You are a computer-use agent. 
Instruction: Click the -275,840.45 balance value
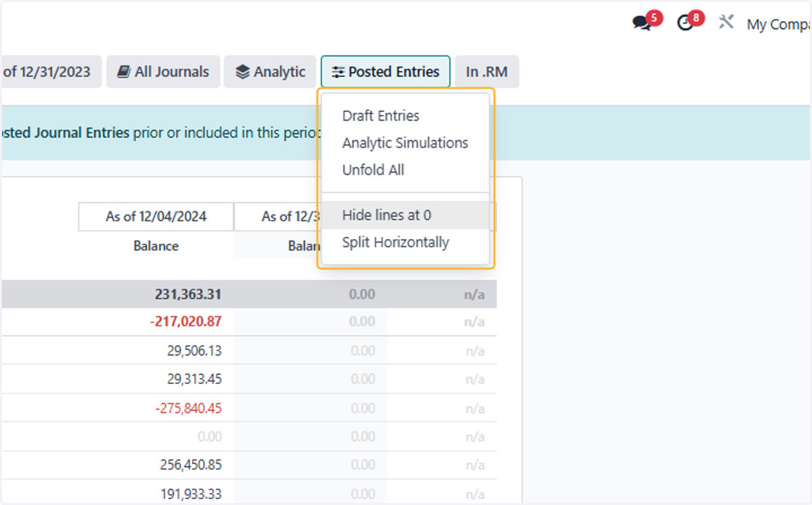coord(188,408)
